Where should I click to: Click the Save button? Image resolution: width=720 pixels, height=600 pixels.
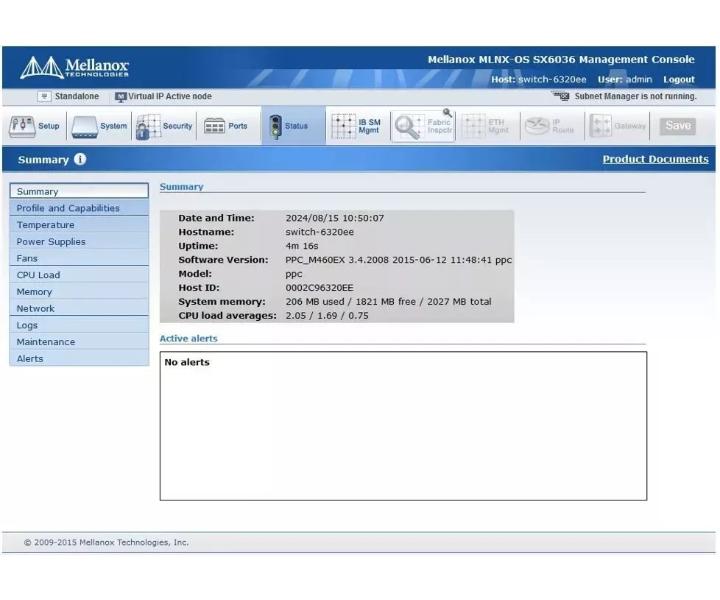pos(678,126)
